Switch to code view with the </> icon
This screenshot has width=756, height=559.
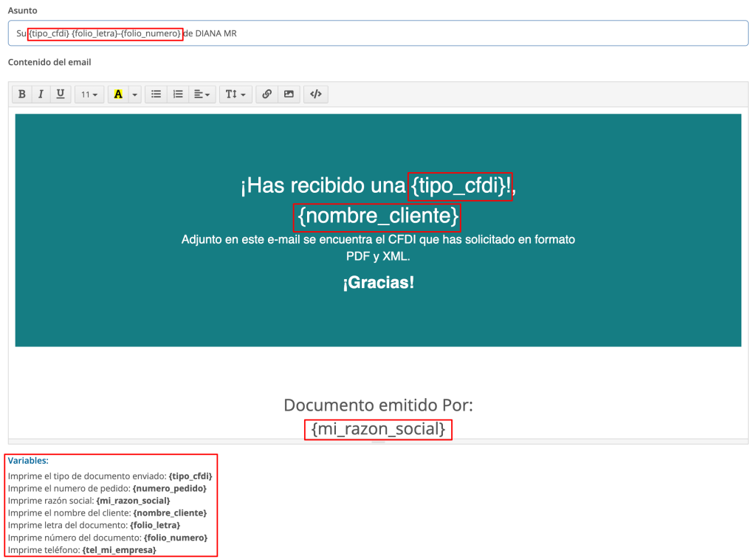[x=316, y=95]
